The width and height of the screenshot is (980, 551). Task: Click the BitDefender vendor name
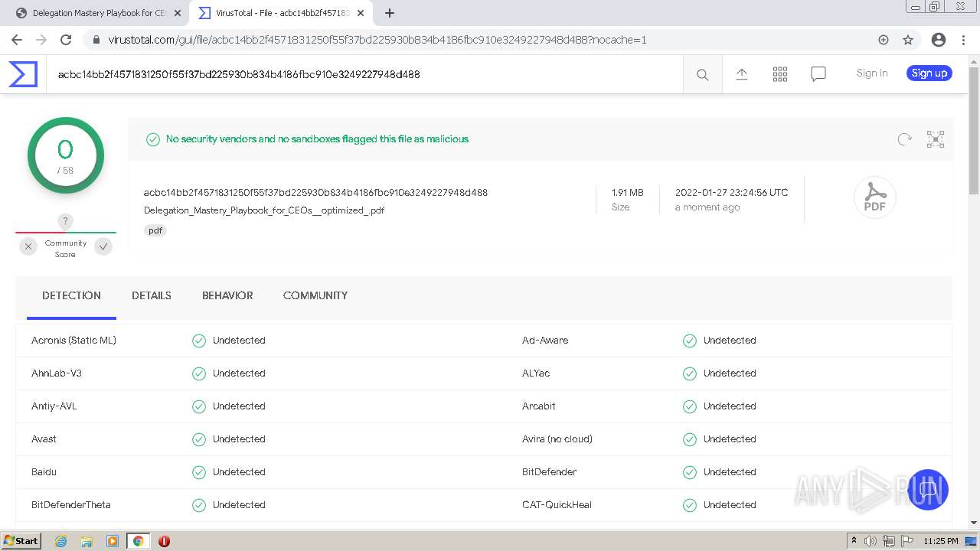click(x=550, y=472)
